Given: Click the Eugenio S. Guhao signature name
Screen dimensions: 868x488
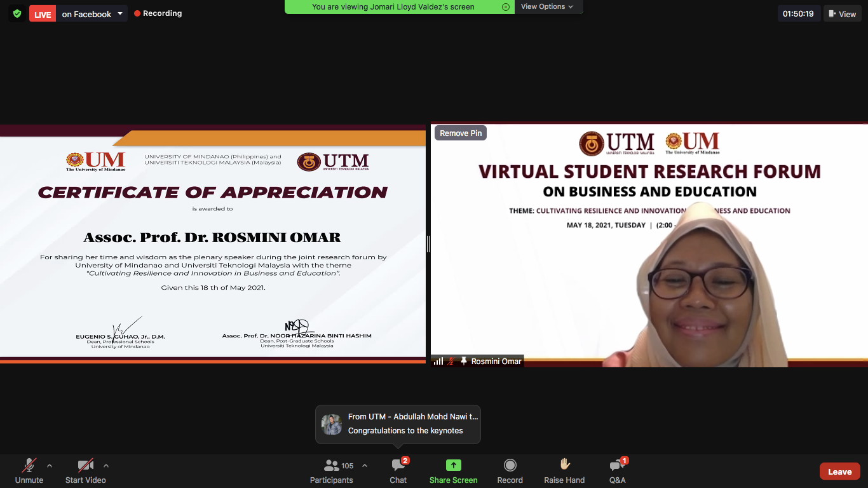Looking at the screenshot, I should pyautogui.click(x=120, y=336).
